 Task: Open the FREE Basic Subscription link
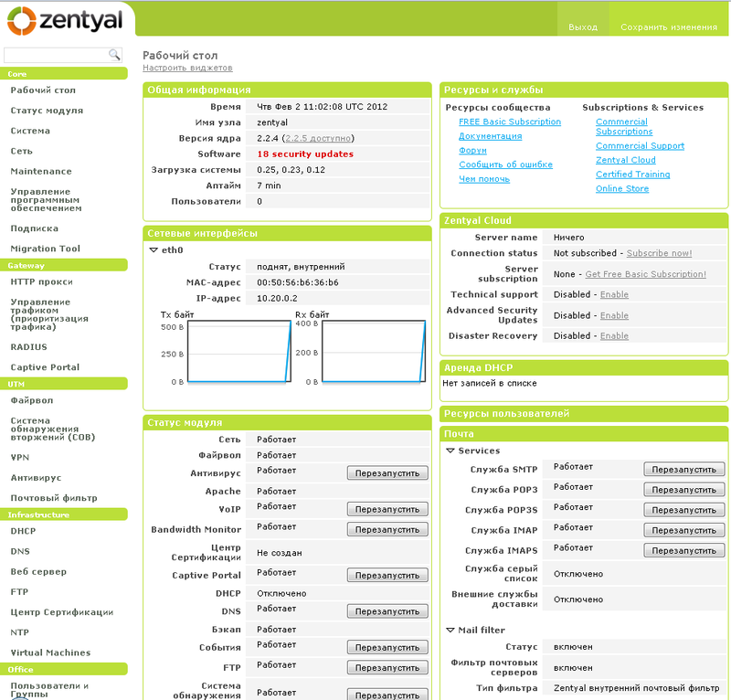click(x=510, y=122)
